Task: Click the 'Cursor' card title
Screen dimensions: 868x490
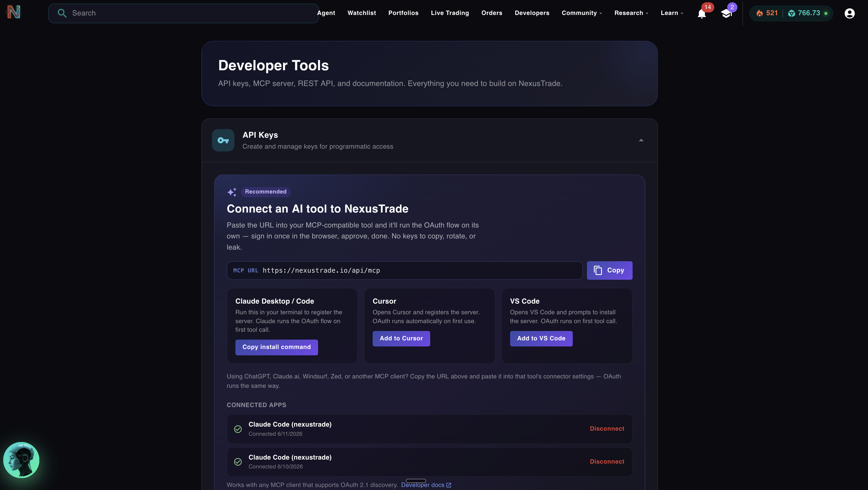Action: click(384, 301)
